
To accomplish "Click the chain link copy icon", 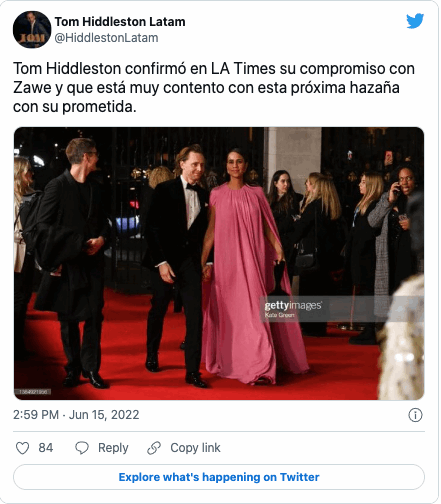I will 154,448.
